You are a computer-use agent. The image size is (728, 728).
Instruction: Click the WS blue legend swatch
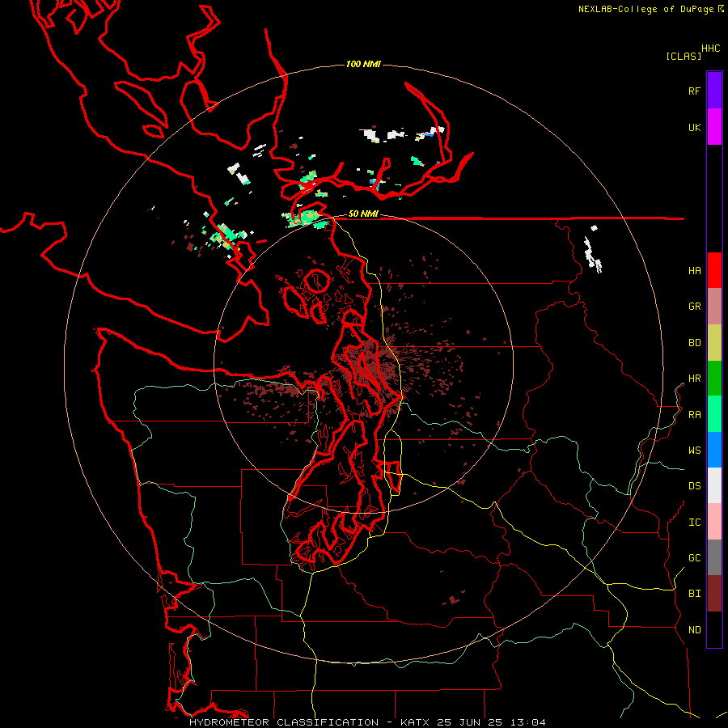click(x=714, y=450)
